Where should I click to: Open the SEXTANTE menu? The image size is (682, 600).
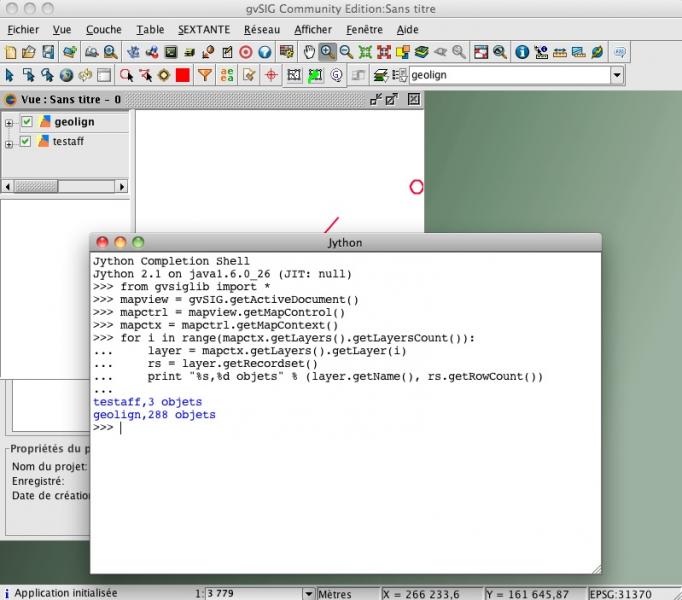click(x=204, y=30)
